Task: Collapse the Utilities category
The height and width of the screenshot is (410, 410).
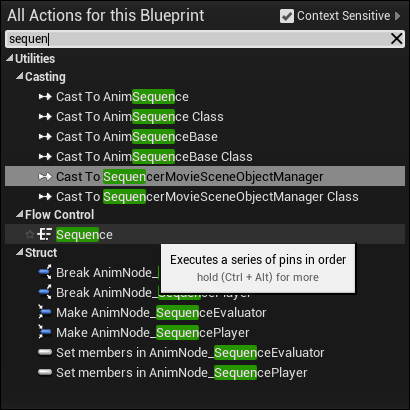Action: (10, 58)
